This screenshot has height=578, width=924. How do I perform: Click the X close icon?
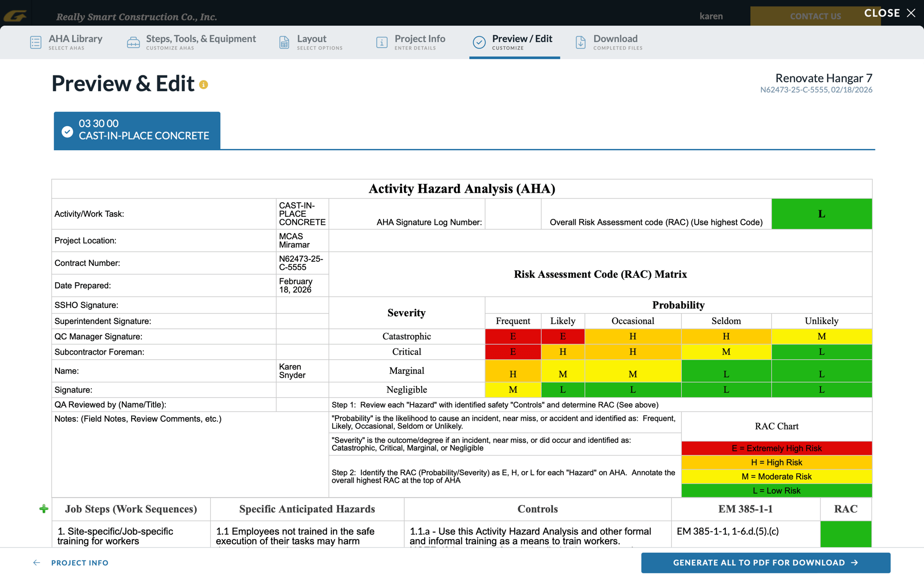click(x=911, y=13)
